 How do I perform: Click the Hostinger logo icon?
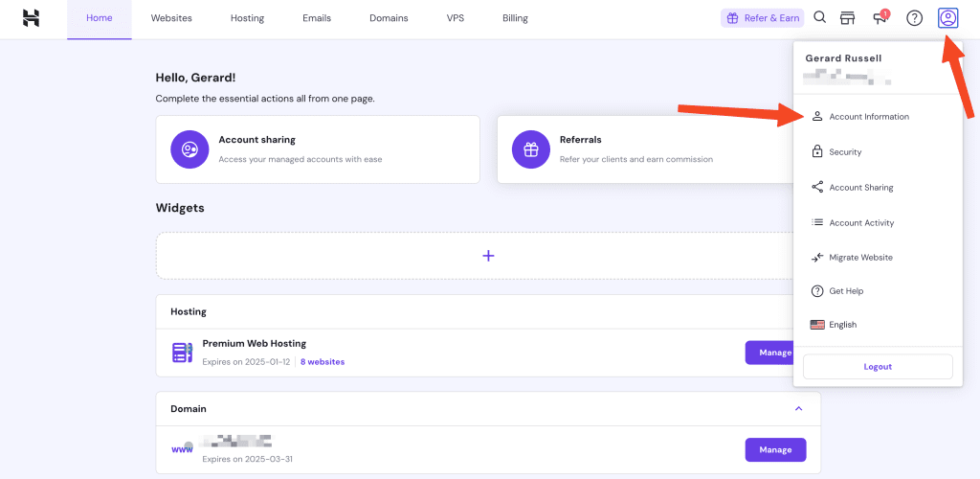pyautogui.click(x=32, y=18)
